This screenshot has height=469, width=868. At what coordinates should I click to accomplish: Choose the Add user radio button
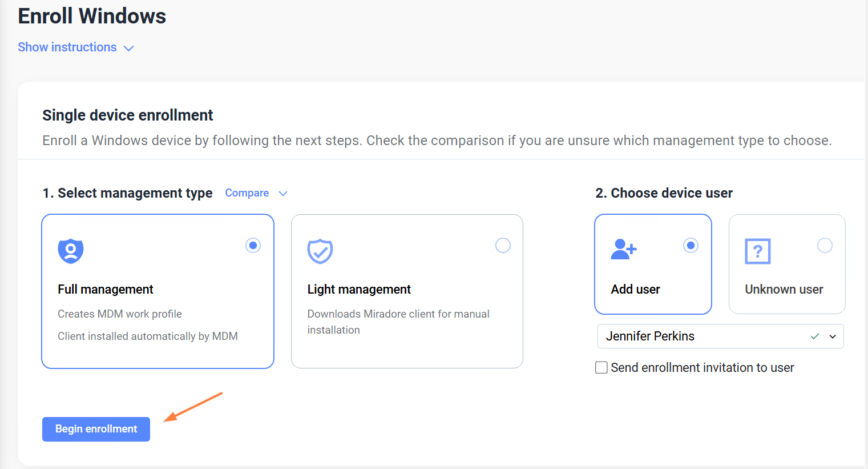pyautogui.click(x=691, y=246)
